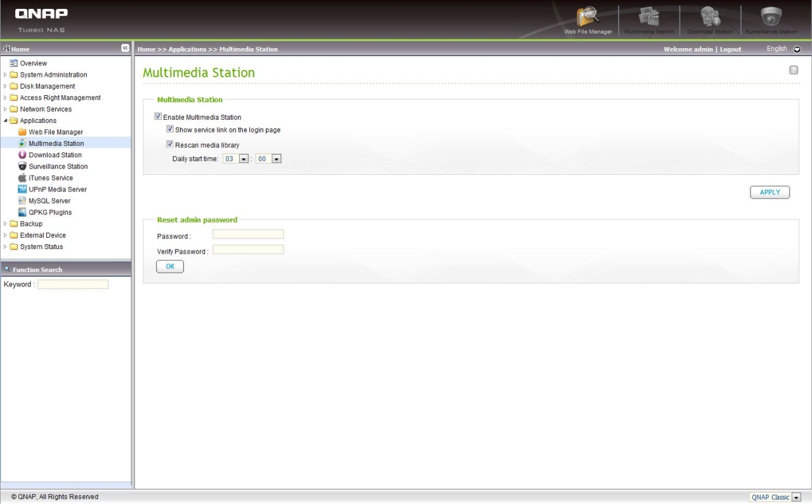812x504 pixels.
Task: Click the Home icon in sidebar header
Action: [x=6, y=49]
